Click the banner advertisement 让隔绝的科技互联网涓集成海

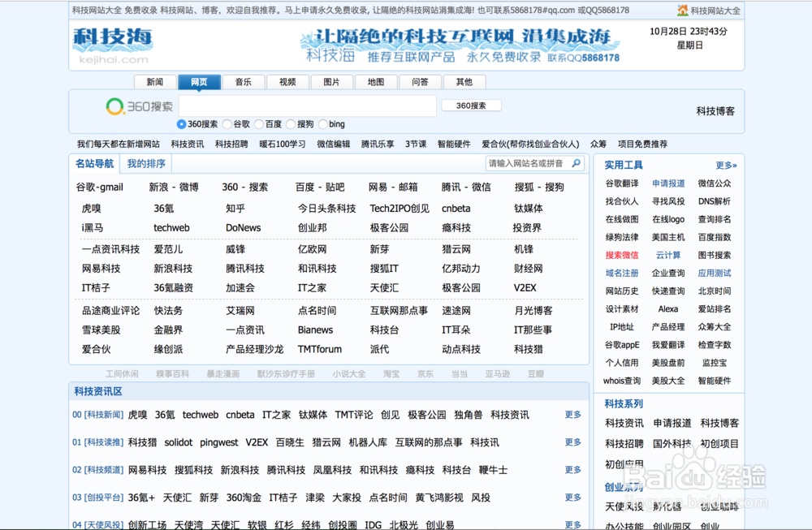[x=460, y=45]
